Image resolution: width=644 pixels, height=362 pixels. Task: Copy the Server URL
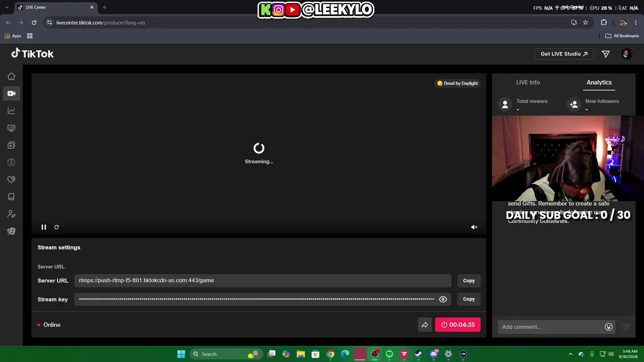point(469,281)
